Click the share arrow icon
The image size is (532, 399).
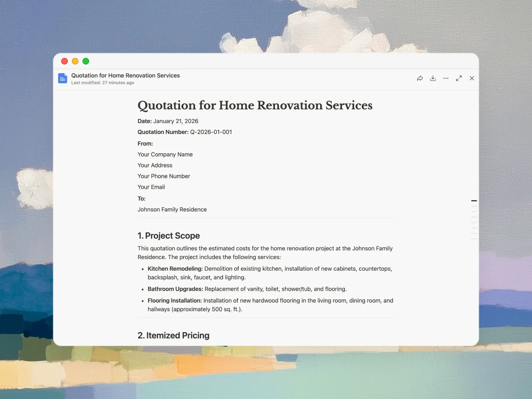tap(420, 78)
